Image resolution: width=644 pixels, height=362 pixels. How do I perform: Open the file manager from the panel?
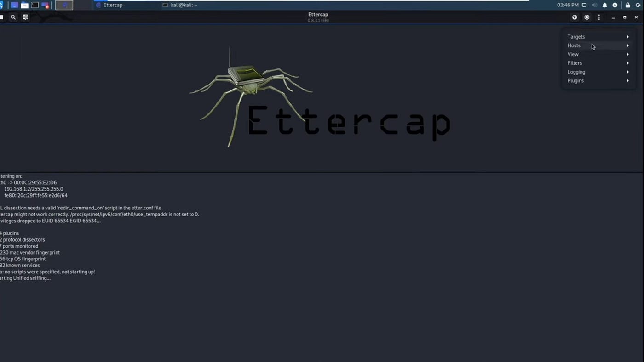(24, 5)
